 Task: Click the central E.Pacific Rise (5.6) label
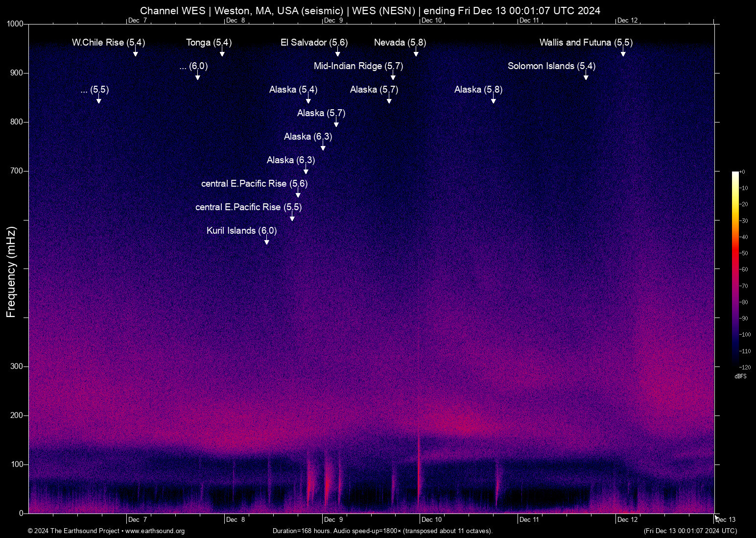[254, 184]
